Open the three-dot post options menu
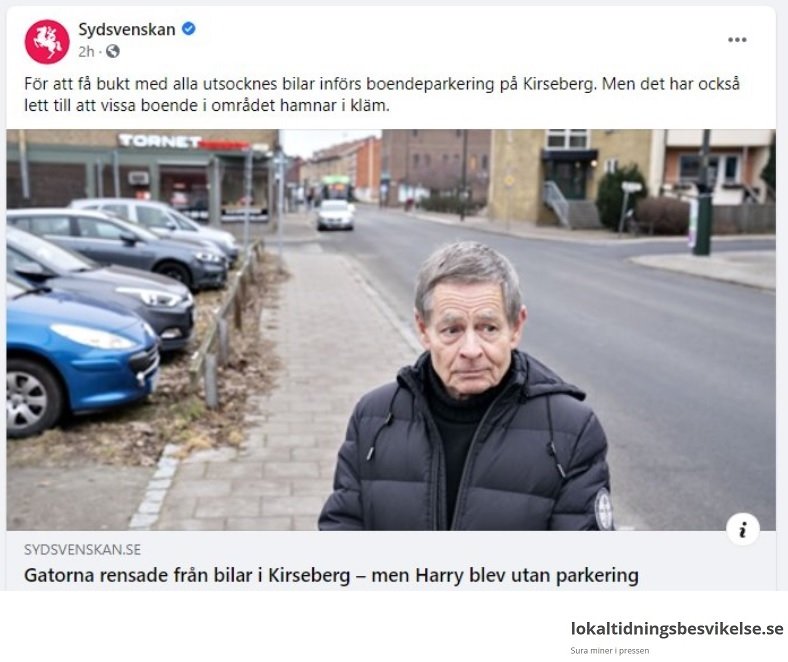 737,40
